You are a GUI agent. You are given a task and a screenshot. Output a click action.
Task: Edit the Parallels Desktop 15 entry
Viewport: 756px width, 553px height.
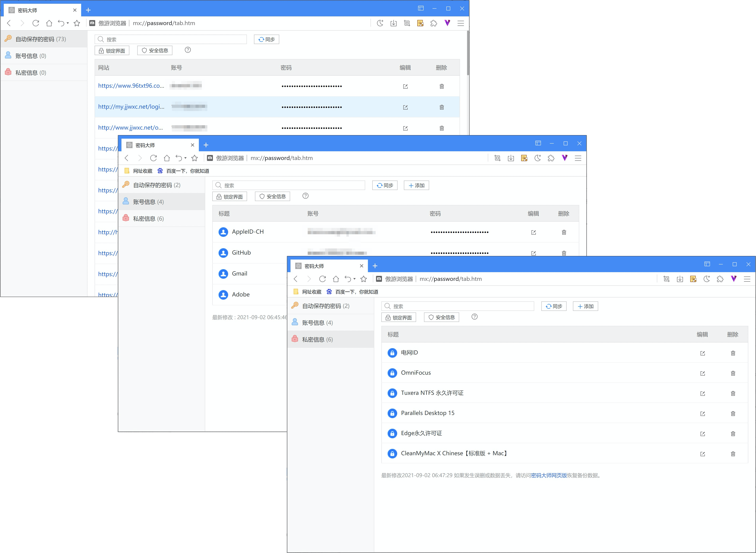(702, 414)
